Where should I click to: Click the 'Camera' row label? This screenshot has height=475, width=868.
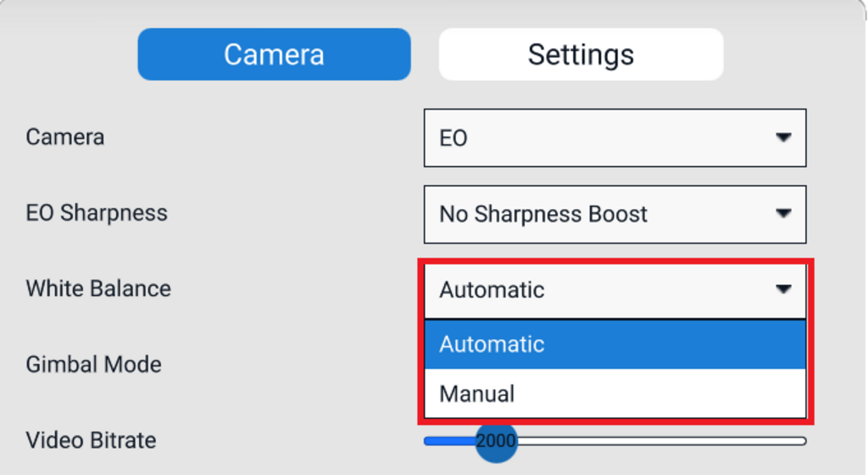pyautogui.click(x=65, y=137)
